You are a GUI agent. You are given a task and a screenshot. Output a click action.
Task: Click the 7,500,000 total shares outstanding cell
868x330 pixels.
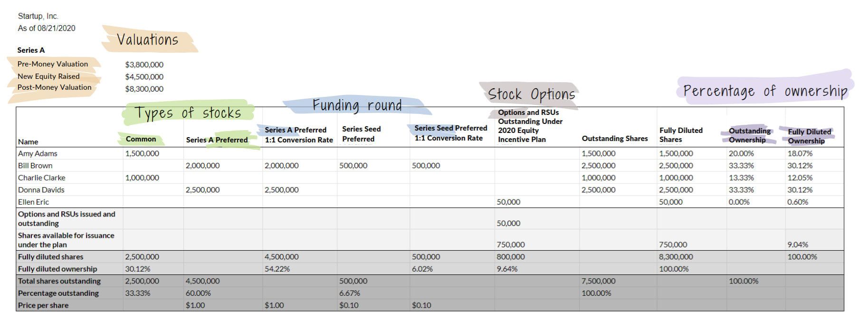(599, 281)
